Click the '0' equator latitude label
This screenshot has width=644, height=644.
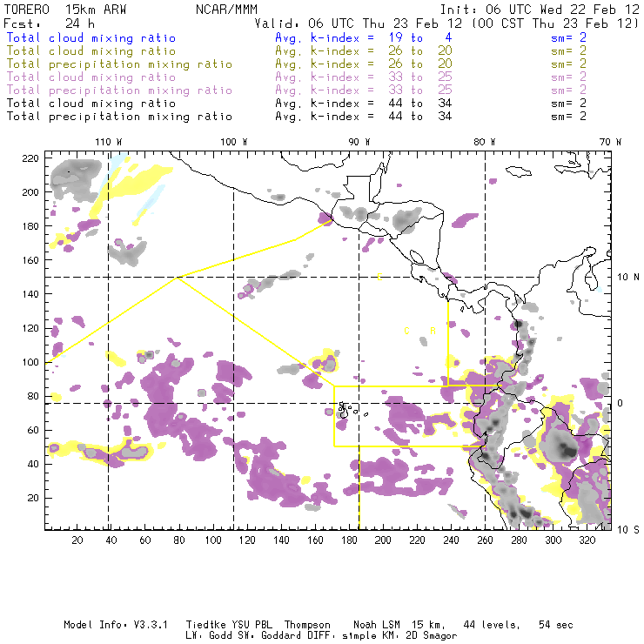click(620, 403)
